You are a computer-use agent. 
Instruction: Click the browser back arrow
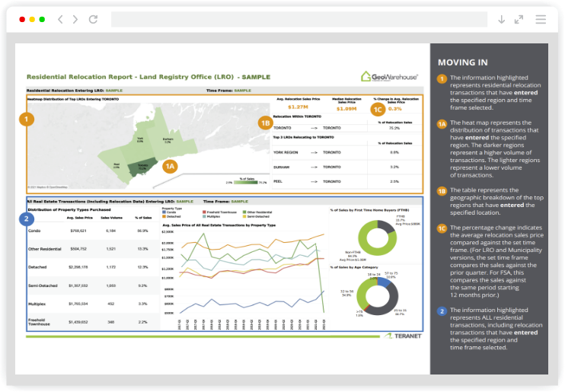click(x=59, y=19)
